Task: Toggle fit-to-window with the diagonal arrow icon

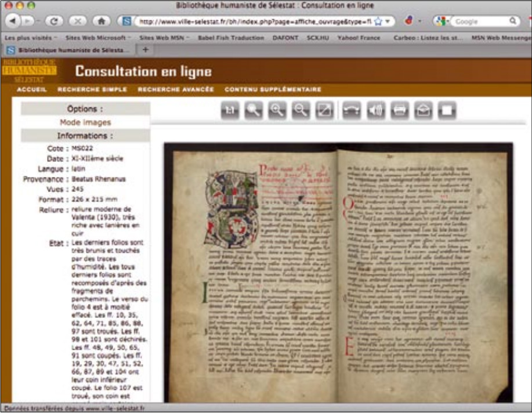Action: click(325, 110)
